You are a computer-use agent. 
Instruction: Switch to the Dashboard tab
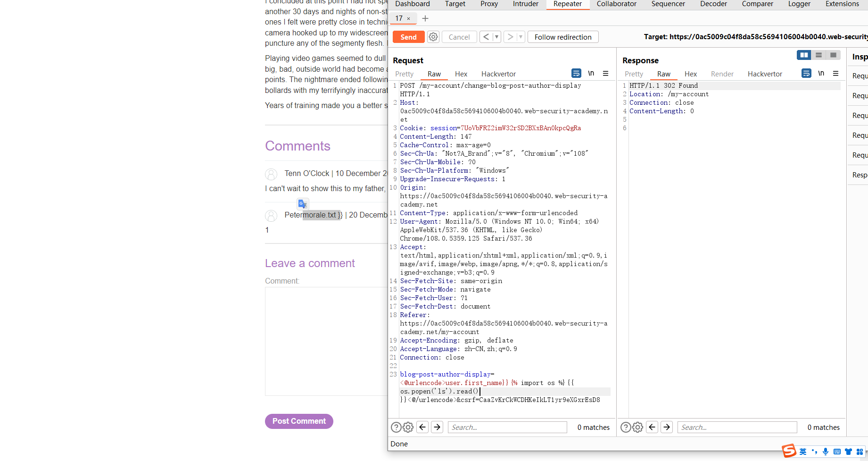(413, 4)
